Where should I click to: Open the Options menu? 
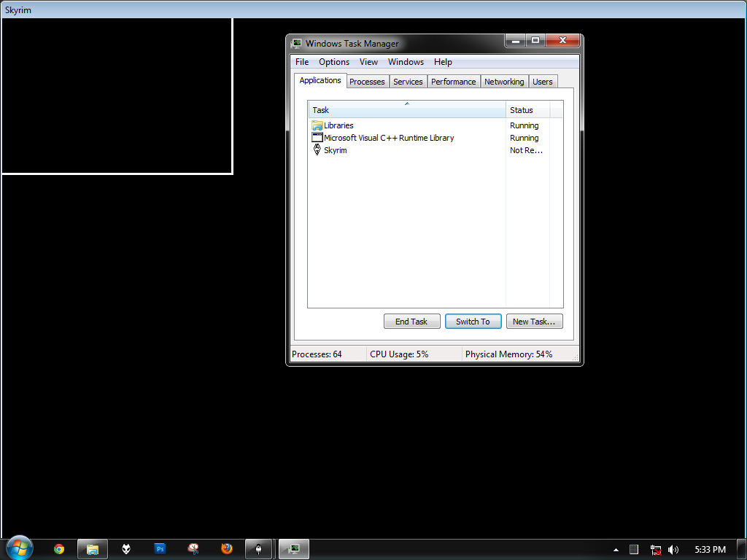tap(334, 62)
